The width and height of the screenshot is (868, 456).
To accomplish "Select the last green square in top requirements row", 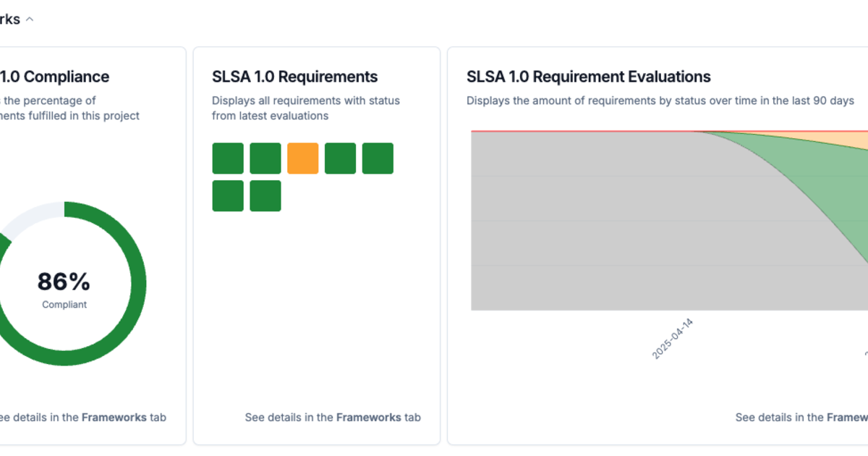I will 378,159.
